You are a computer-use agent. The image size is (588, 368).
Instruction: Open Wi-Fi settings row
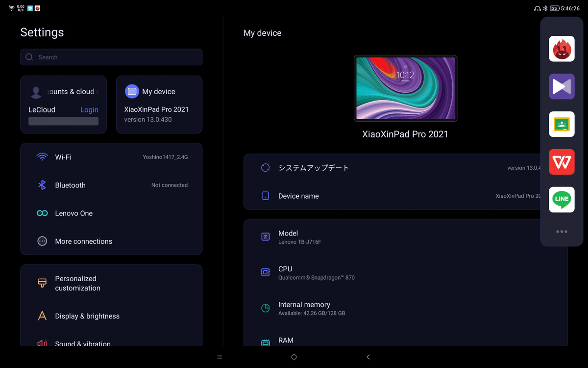111,157
